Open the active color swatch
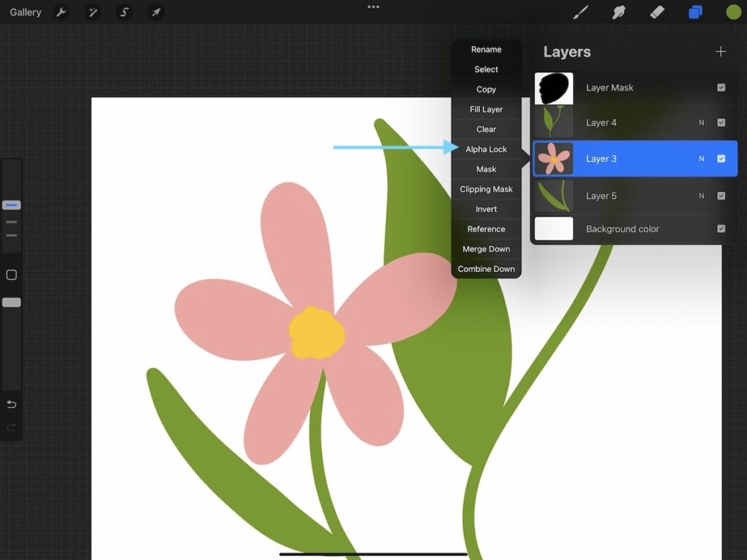The height and width of the screenshot is (560, 747). (732, 12)
